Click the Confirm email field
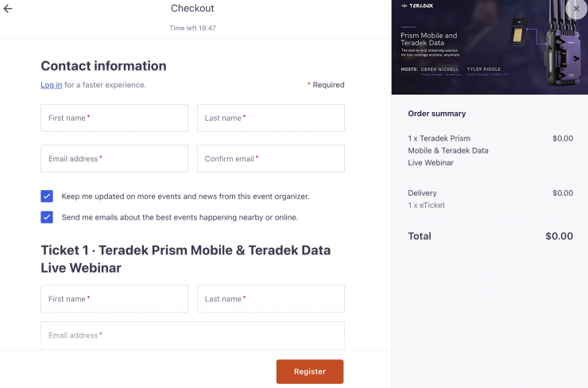This screenshot has width=588, height=388. (x=270, y=159)
